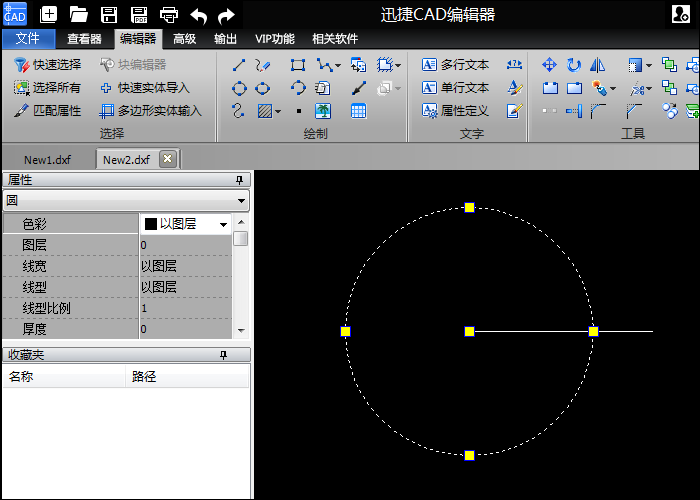Expand the Explode tool dropdown arrow
Screen dimensions: 700x500
[613, 88]
